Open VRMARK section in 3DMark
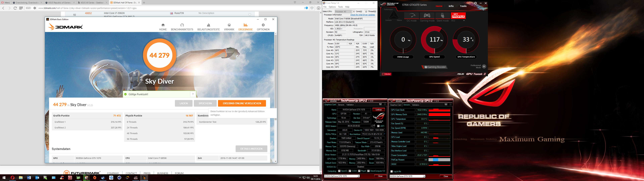 (x=229, y=27)
